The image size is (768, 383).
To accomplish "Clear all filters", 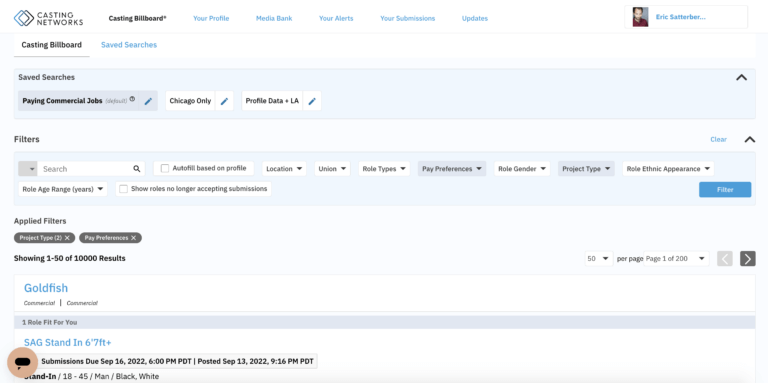I will point(719,140).
